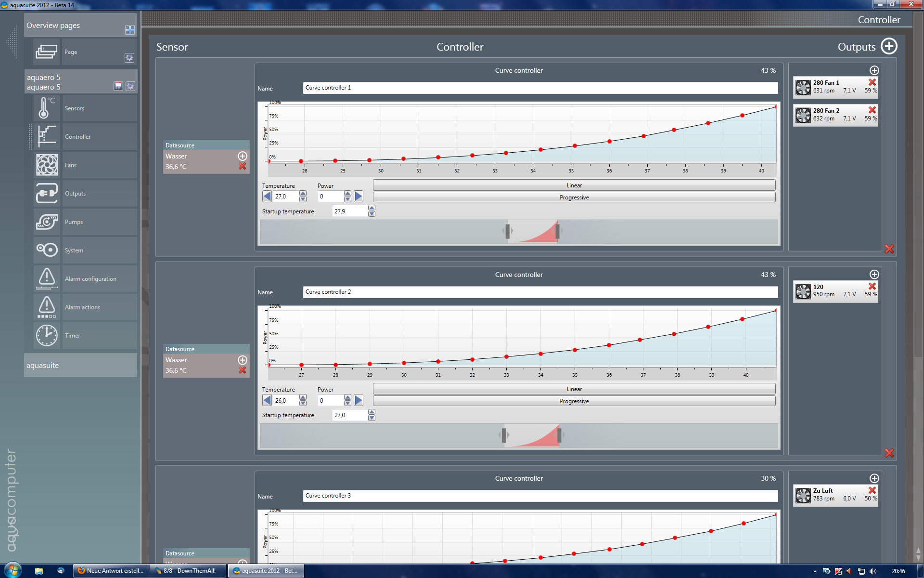
Task: Add new output with the Outputs plus icon
Action: pyautogui.click(x=888, y=47)
